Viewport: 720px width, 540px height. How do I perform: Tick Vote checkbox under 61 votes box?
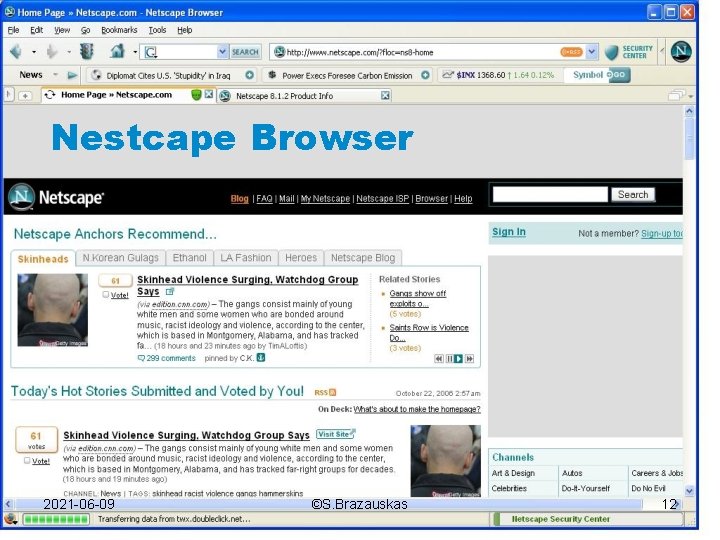27,460
